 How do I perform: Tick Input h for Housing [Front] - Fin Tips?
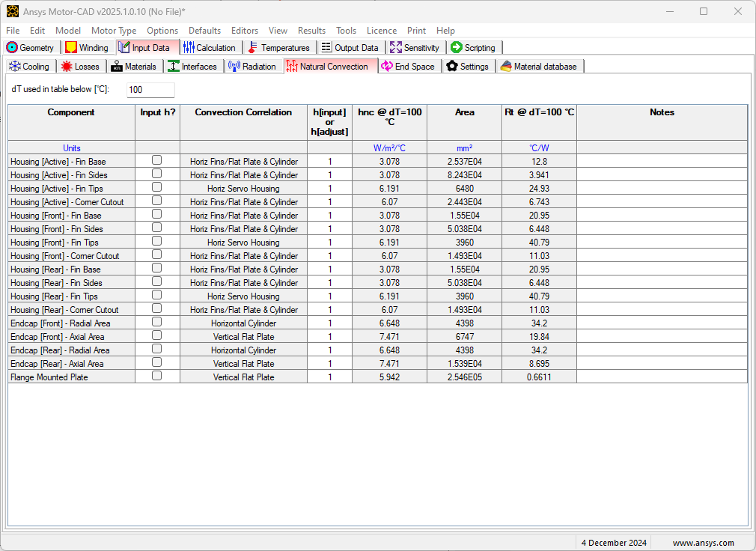click(x=156, y=241)
